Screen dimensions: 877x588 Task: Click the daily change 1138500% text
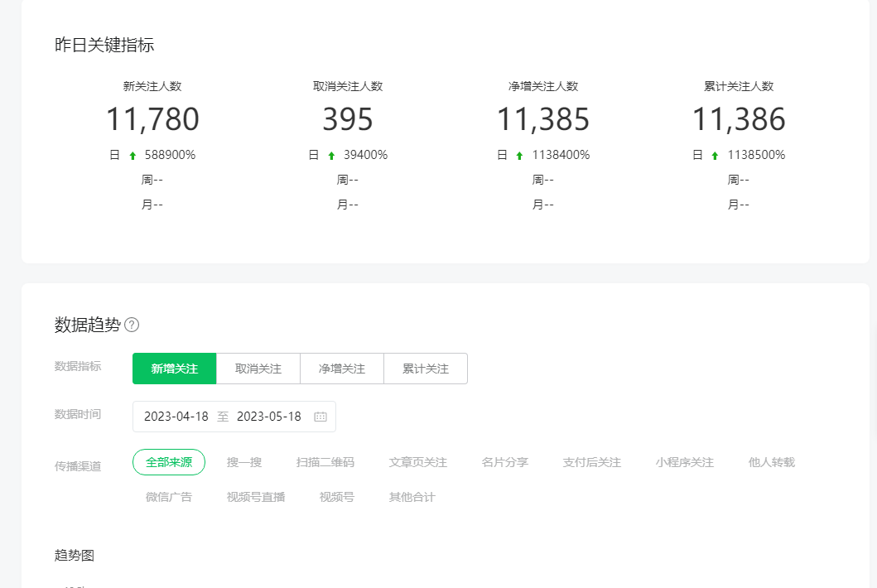pyautogui.click(x=756, y=155)
